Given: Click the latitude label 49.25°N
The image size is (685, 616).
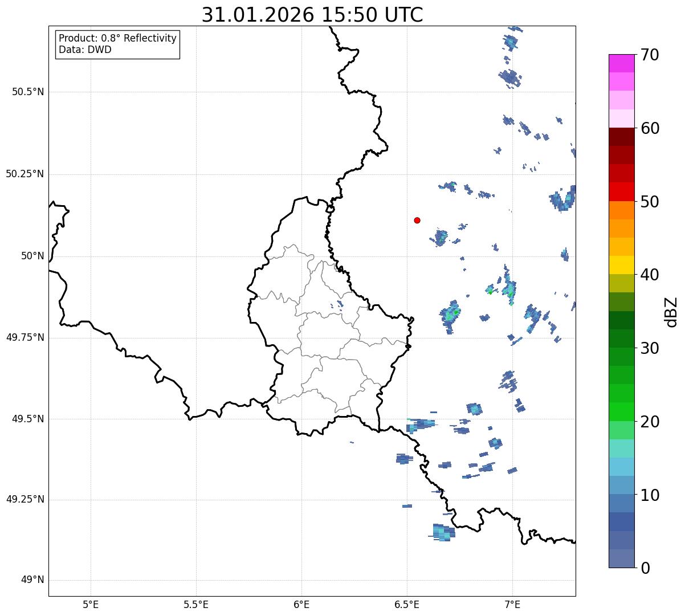Looking at the screenshot, I should tap(25, 500).
